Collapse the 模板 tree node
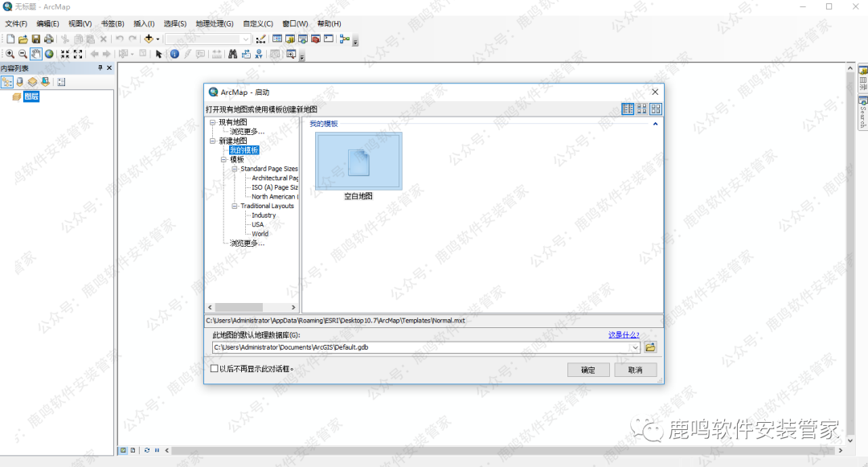 point(223,159)
